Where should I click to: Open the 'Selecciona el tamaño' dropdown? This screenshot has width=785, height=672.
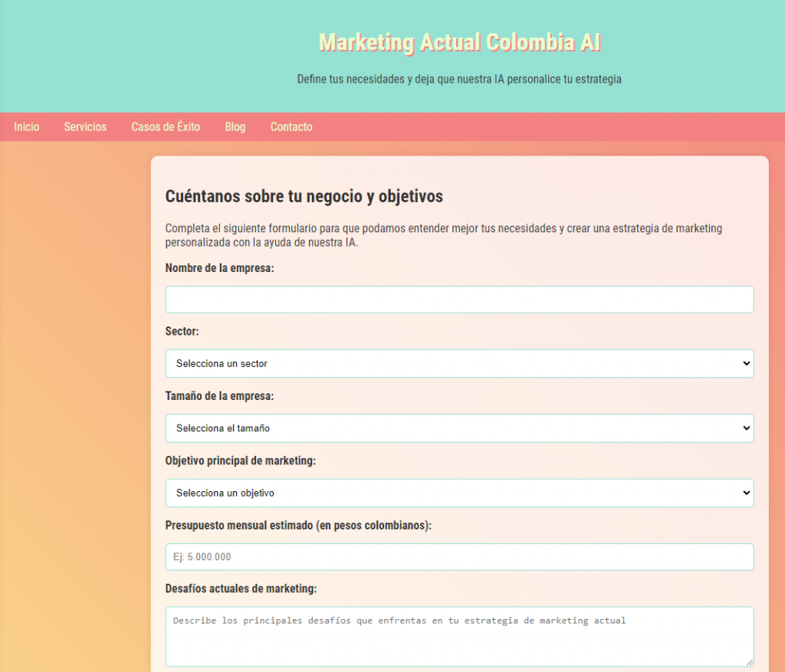click(x=459, y=428)
